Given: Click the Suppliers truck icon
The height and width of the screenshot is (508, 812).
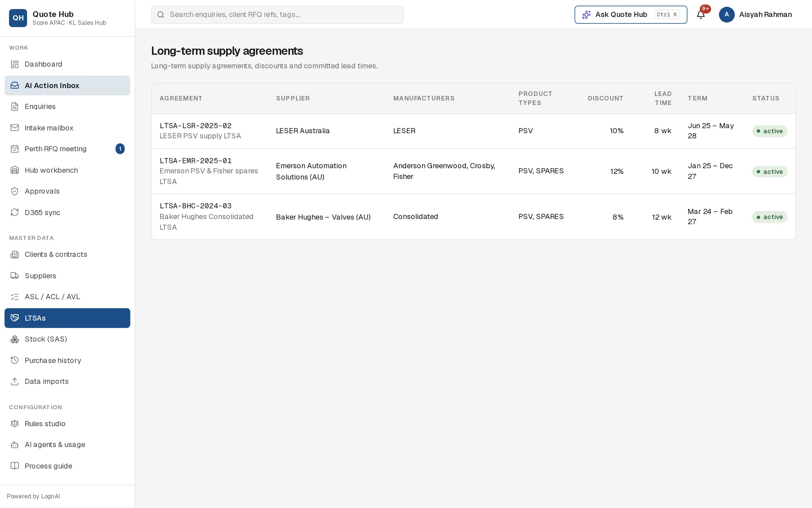Looking at the screenshot, I should pos(15,275).
